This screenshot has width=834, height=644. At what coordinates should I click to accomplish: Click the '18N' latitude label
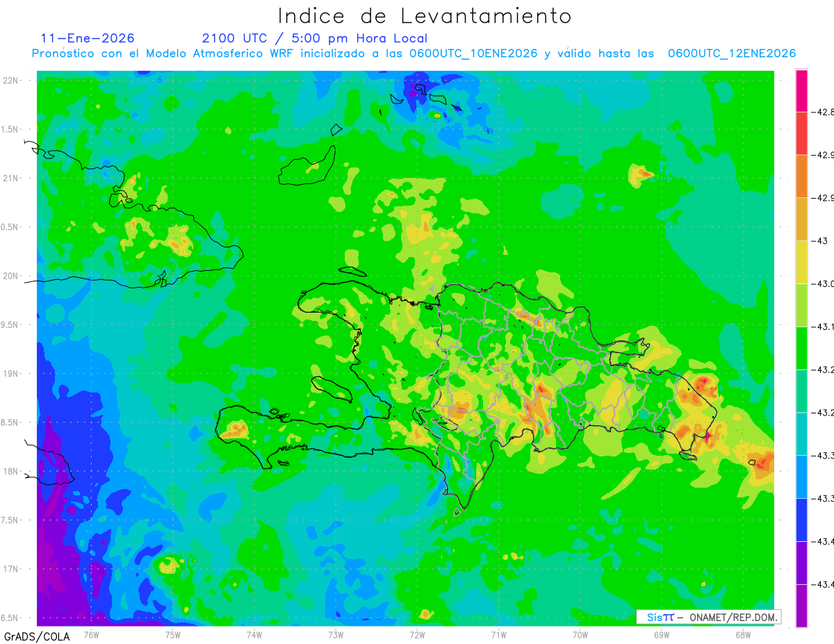(10, 471)
